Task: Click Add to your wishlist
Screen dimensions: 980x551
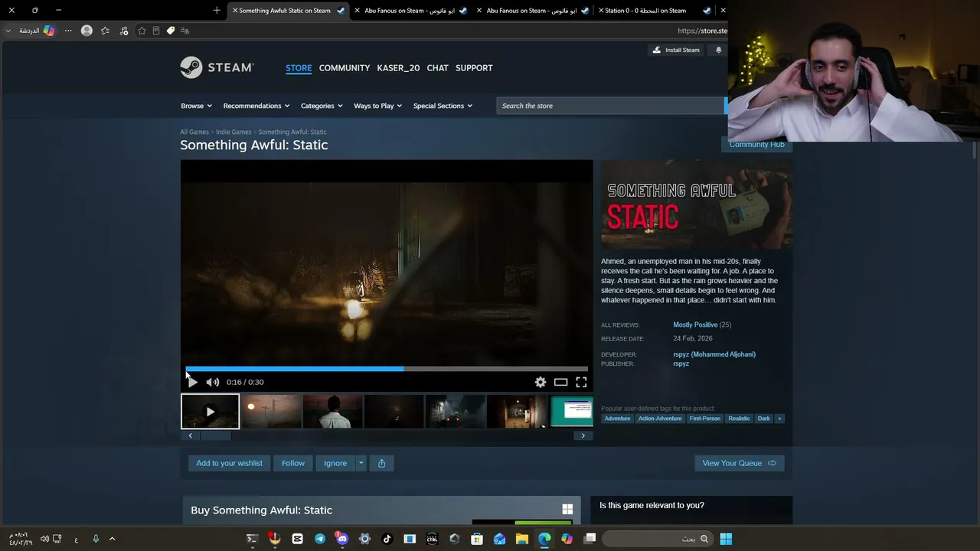Action: tap(229, 463)
